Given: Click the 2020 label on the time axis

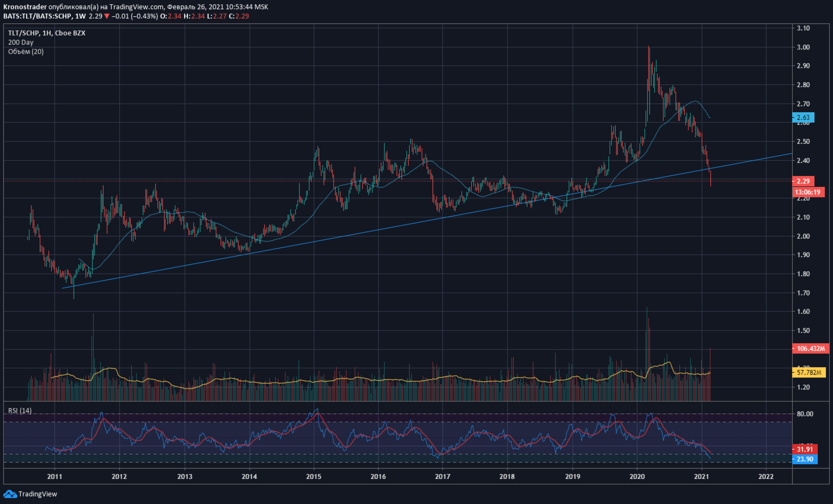Looking at the screenshot, I should tap(637, 477).
